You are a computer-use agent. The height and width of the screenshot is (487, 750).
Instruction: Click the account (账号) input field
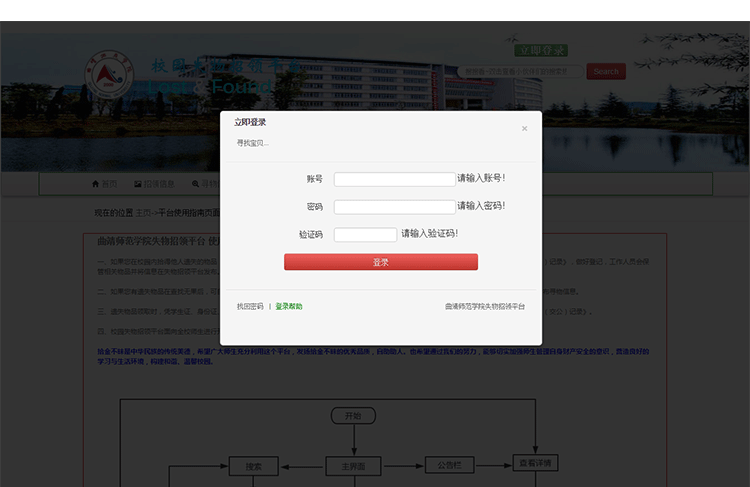[395, 179]
